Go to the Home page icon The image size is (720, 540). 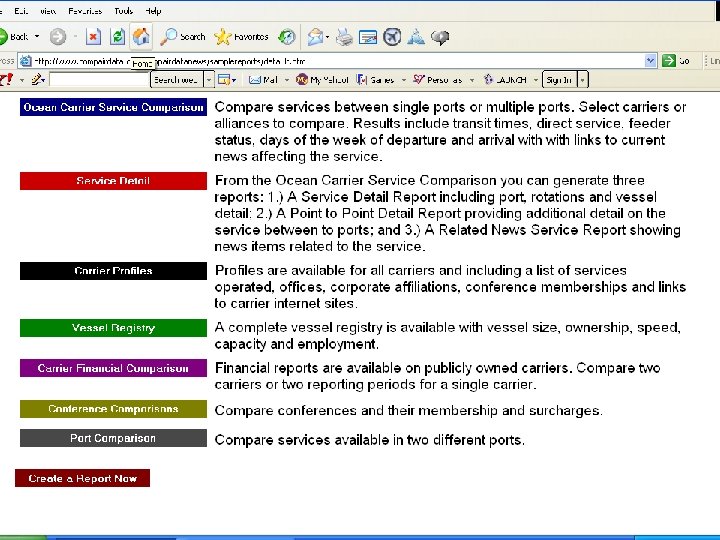pos(141,36)
